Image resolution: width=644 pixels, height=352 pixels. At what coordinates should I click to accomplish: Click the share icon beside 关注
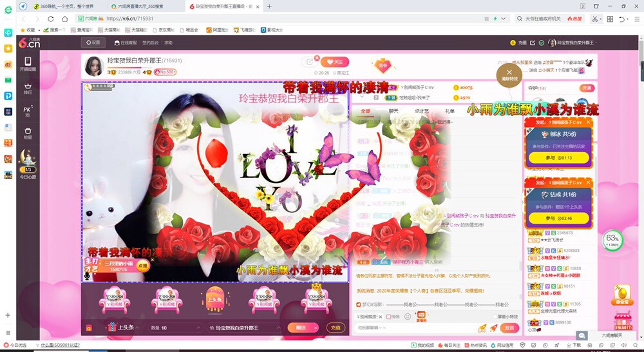[x=309, y=62]
